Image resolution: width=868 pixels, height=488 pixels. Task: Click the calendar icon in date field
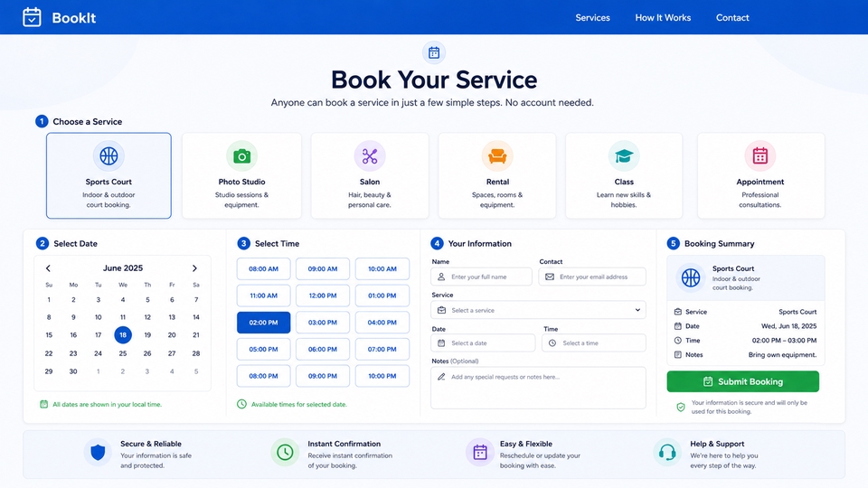pyautogui.click(x=441, y=343)
